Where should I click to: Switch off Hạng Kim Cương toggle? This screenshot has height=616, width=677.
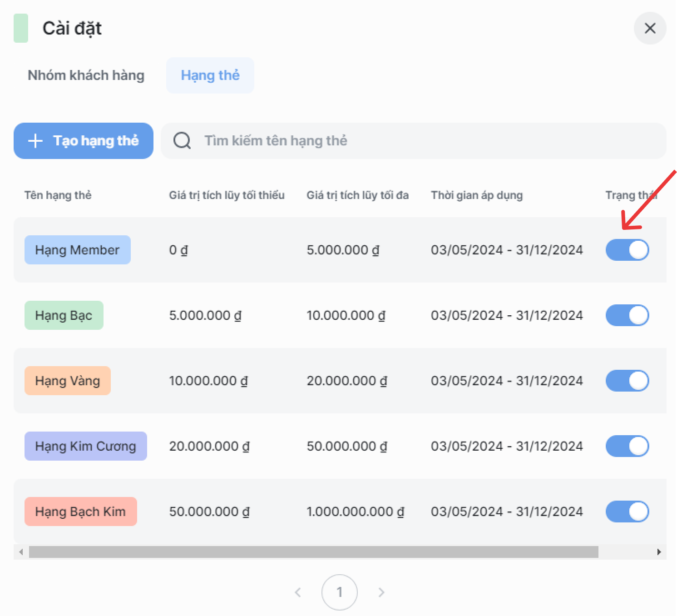[627, 446]
